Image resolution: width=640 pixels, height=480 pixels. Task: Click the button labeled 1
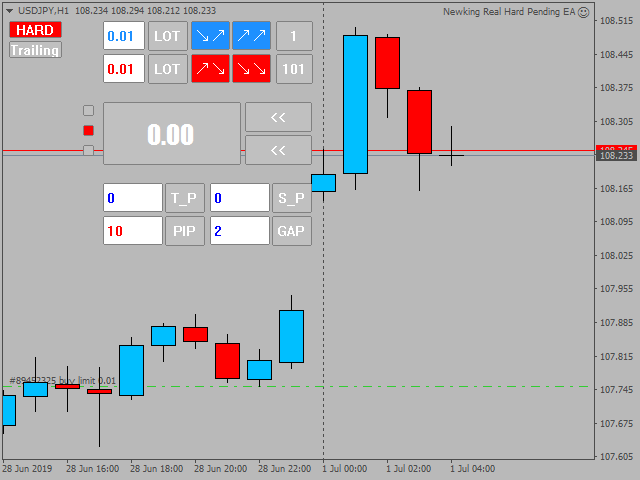294,36
